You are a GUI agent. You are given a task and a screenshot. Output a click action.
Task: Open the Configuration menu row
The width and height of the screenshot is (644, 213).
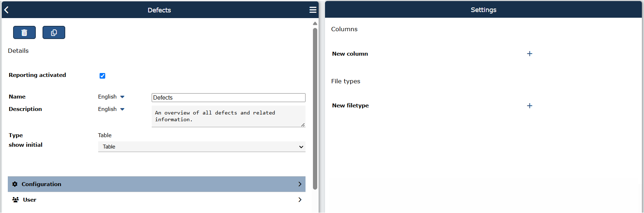[157, 184]
